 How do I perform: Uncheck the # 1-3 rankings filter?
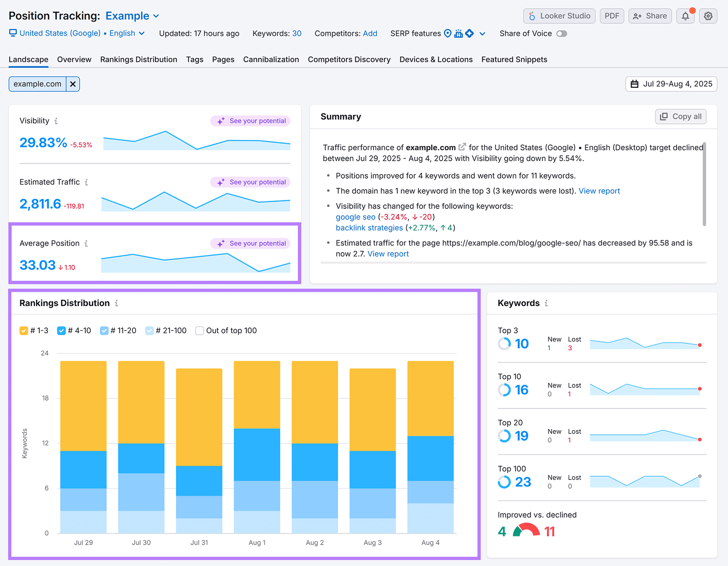click(x=24, y=331)
